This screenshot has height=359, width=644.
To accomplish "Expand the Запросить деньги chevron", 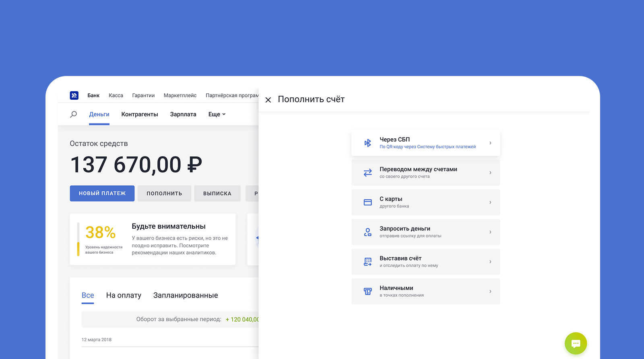I will (490, 232).
